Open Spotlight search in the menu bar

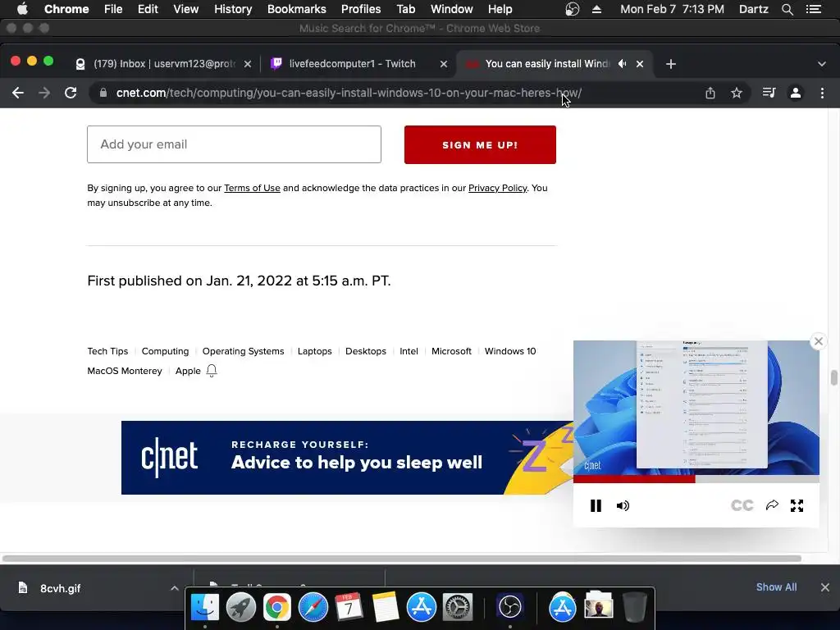pyautogui.click(x=787, y=9)
